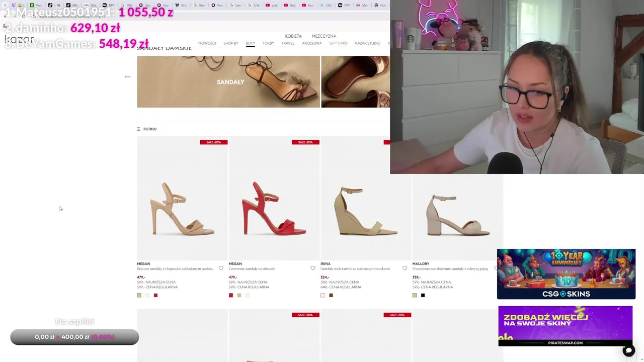
Task: Add Irina wedge sandals to wishlist
Action: [x=405, y=268]
